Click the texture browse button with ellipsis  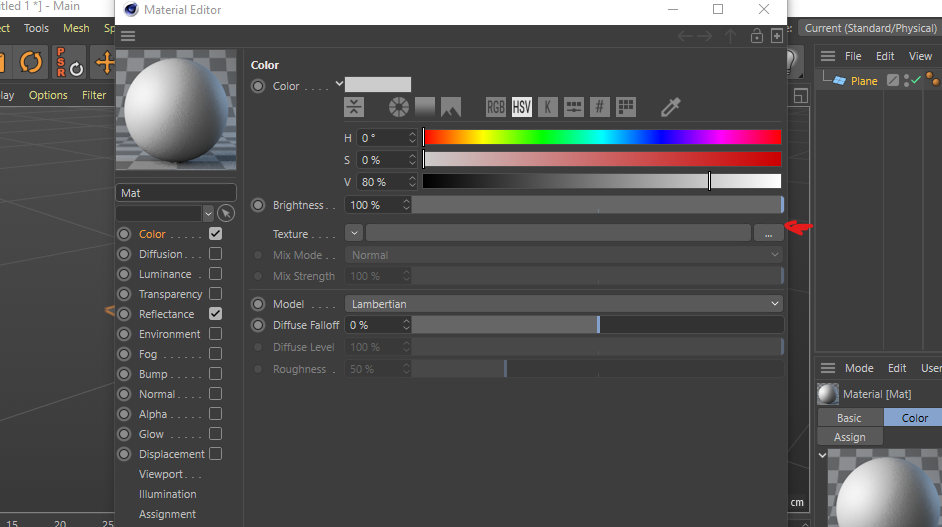click(768, 233)
